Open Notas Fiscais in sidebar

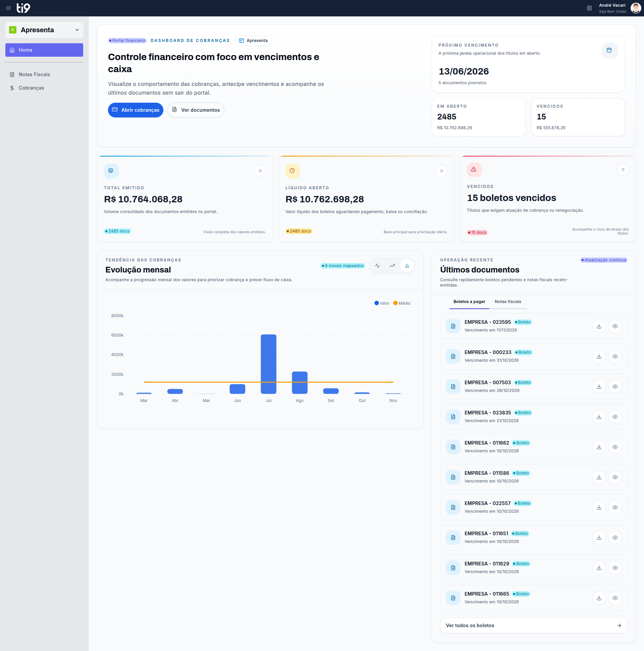tap(44, 74)
